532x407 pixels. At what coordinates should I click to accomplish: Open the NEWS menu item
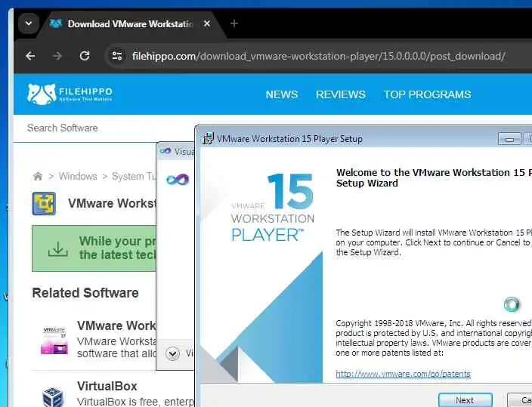coord(282,94)
